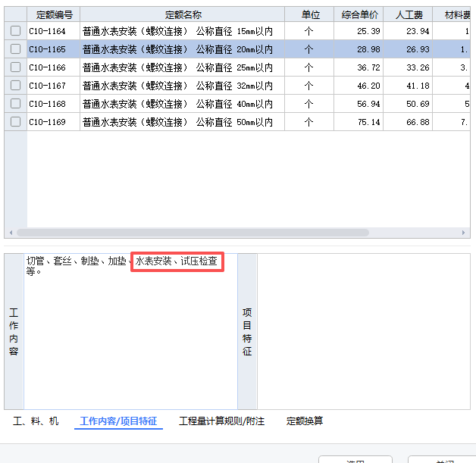Image resolution: width=476 pixels, height=463 pixels.
Task: Sort by the 定额名称 column header
Action: coord(182,14)
